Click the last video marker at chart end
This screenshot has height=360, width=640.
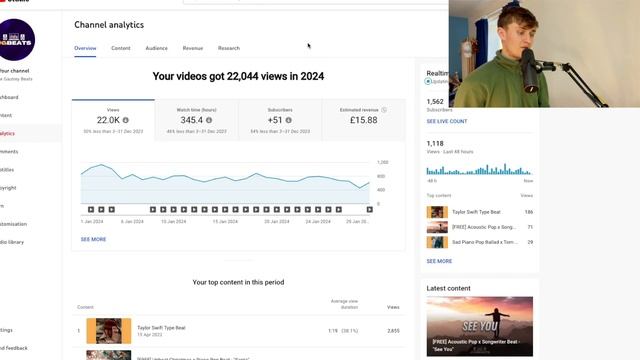click(x=369, y=209)
